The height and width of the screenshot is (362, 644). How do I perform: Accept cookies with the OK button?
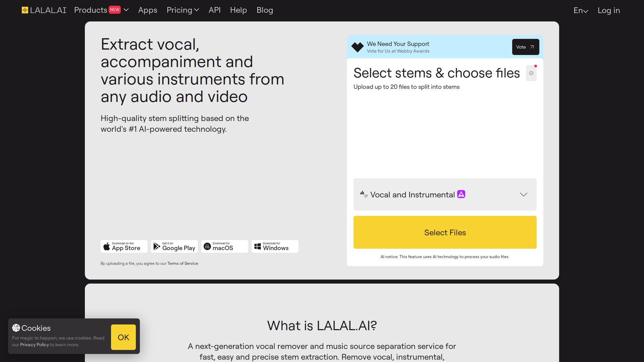pyautogui.click(x=123, y=337)
